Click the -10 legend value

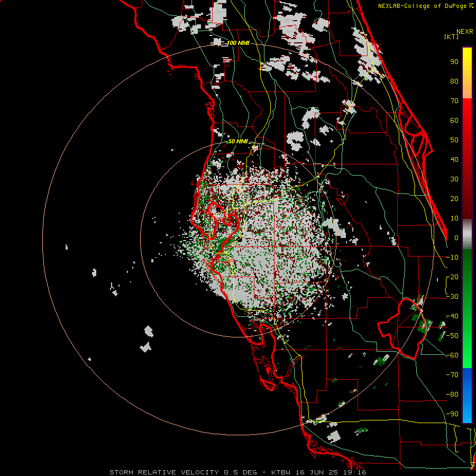click(x=452, y=258)
